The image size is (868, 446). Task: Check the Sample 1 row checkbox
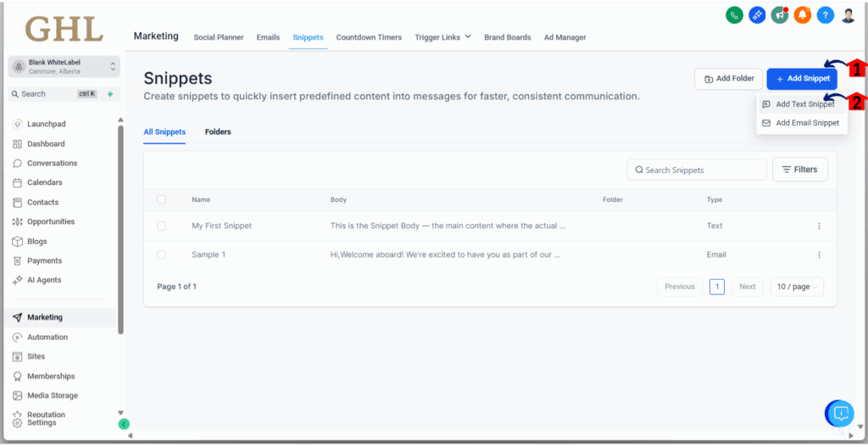pos(161,255)
